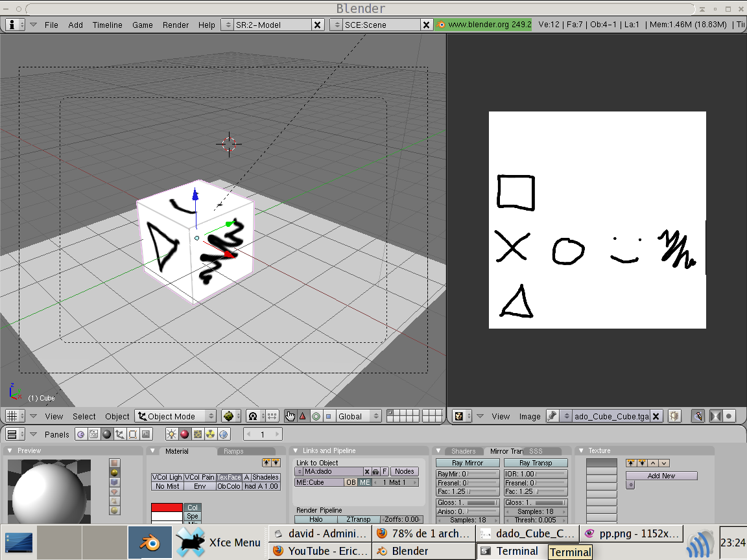Screen dimensions: 747x560
Task: Click the plane preview type icon
Action: coord(114,463)
